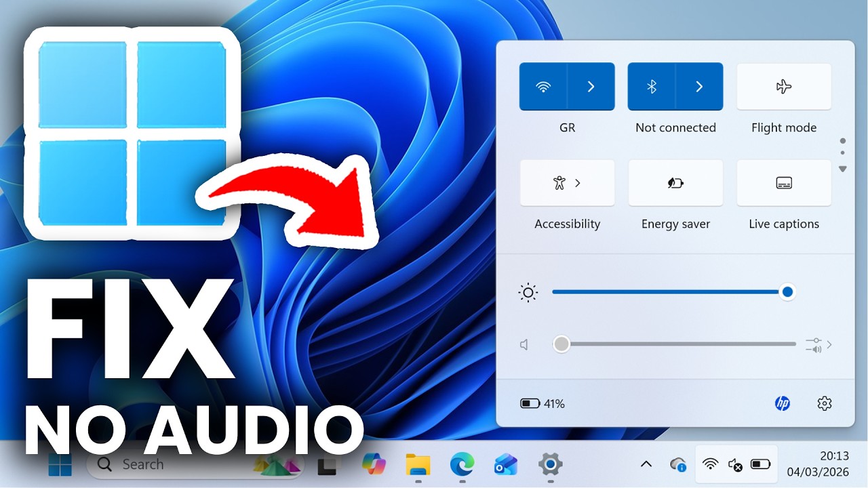
Task: Expand the Accessibility quick settings tile
Action: coord(567,183)
